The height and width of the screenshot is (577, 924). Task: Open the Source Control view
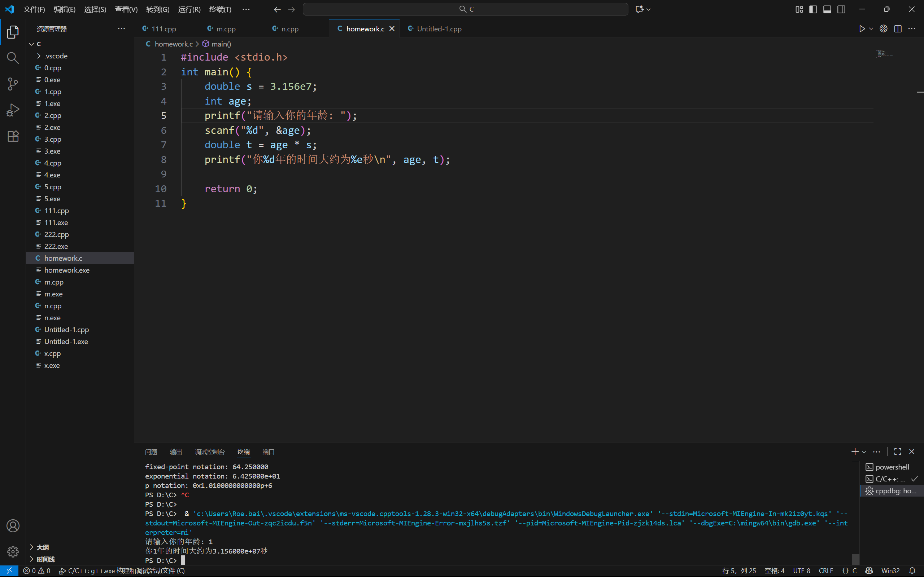tap(13, 84)
